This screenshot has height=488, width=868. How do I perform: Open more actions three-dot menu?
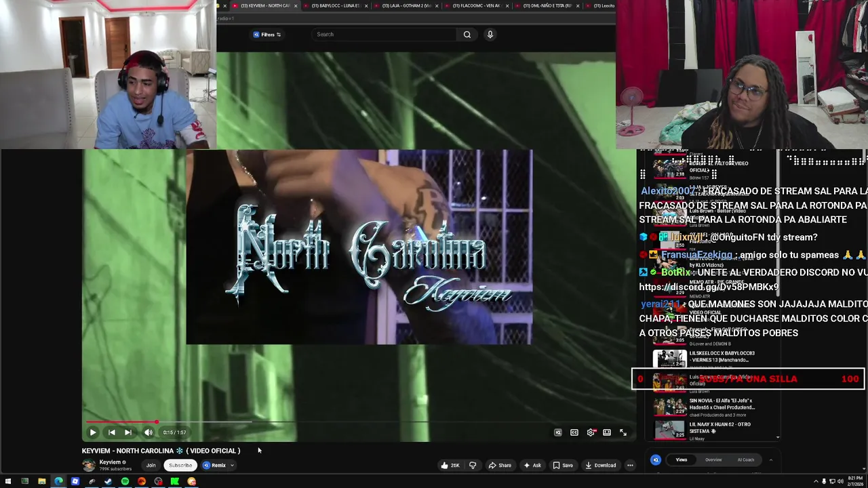click(x=630, y=466)
